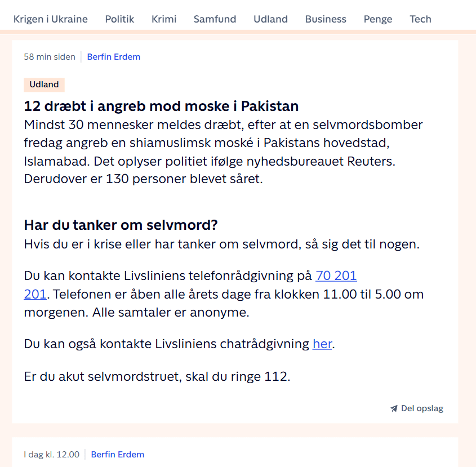Click the '58 min siden' timestamp

tap(50, 57)
